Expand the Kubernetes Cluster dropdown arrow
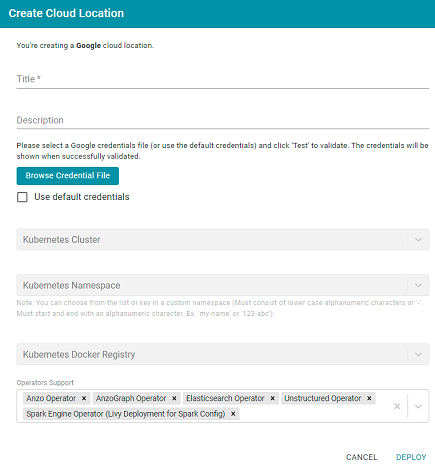This screenshot has height=468, width=435. tap(418, 240)
